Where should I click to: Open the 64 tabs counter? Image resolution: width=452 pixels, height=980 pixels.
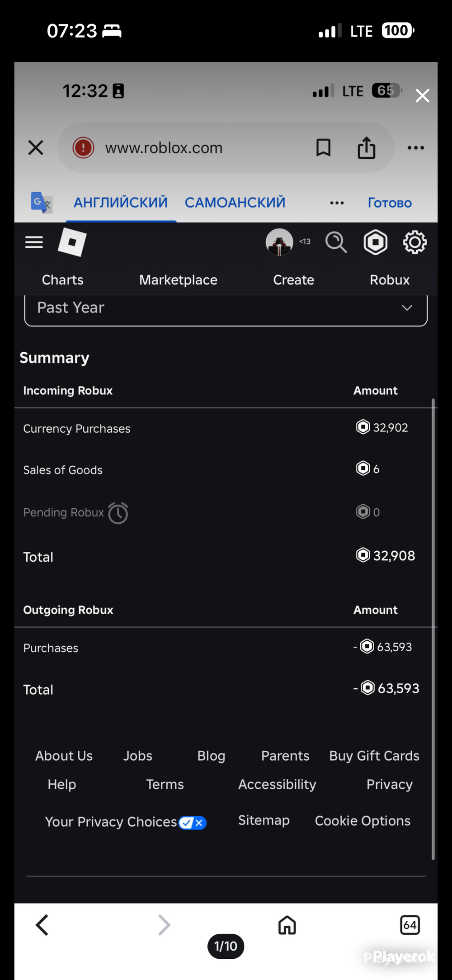[x=410, y=925]
